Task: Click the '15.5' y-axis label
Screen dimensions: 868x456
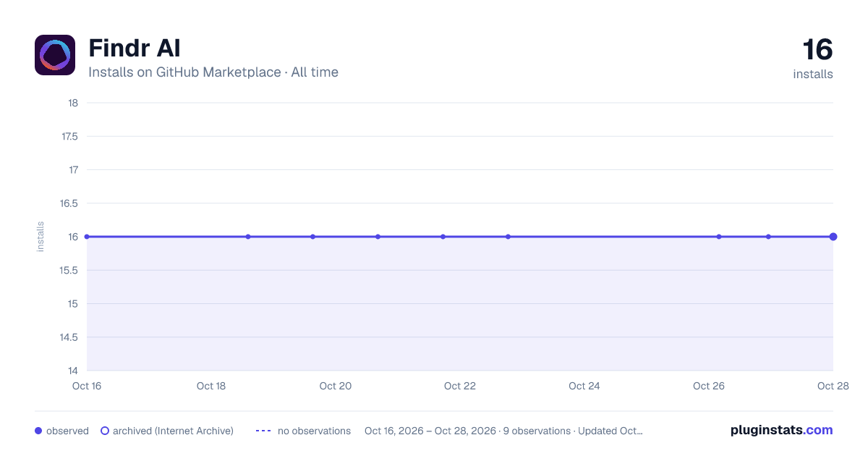Action: 69,270
